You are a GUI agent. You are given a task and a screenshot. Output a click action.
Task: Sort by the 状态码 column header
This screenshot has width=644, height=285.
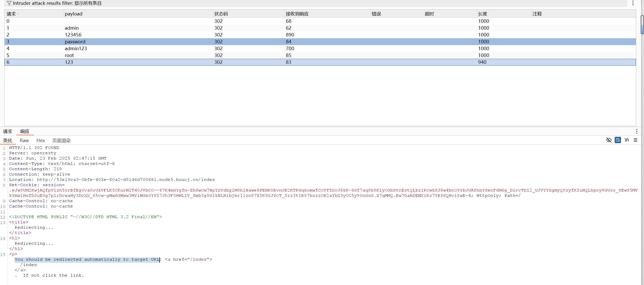[x=221, y=14]
